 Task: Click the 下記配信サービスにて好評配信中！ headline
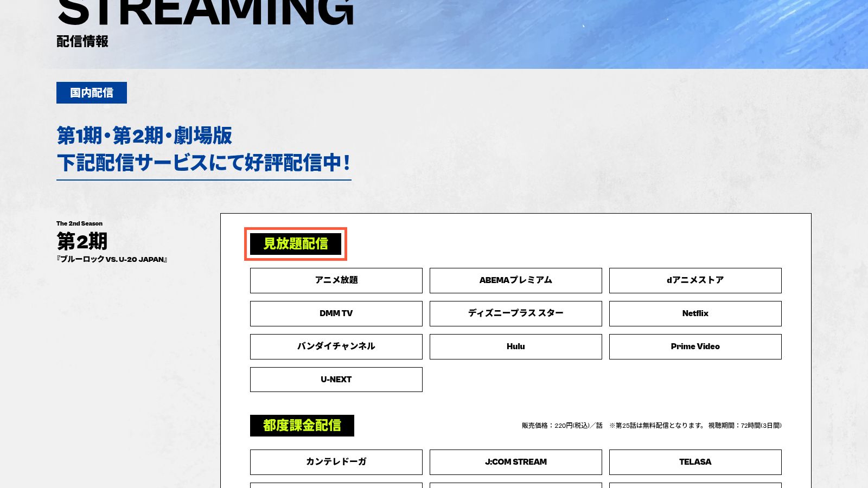[x=204, y=163]
